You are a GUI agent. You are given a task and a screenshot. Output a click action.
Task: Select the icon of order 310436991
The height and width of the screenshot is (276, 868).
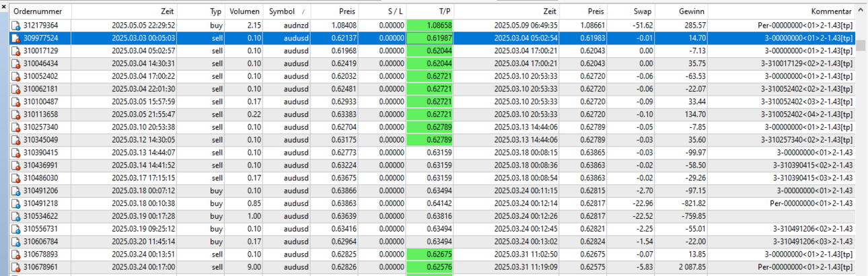[x=16, y=165]
